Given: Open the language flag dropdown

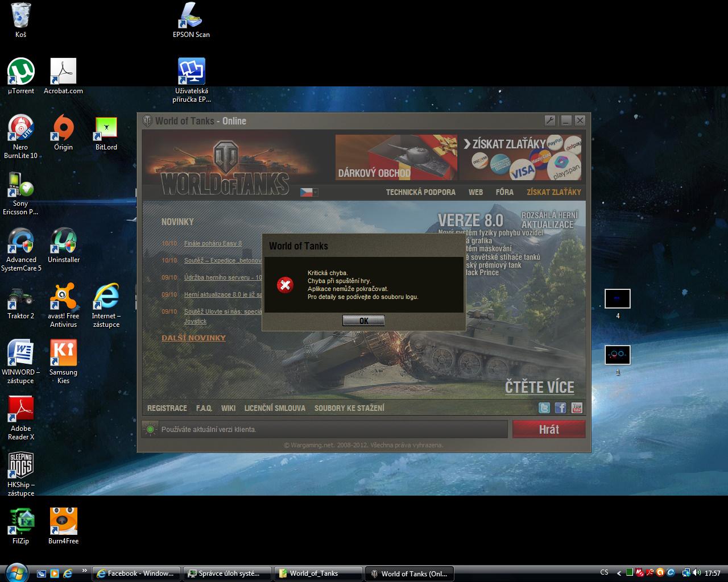Looking at the screenshot, I should pyautogui.click(x=309, y=192).
